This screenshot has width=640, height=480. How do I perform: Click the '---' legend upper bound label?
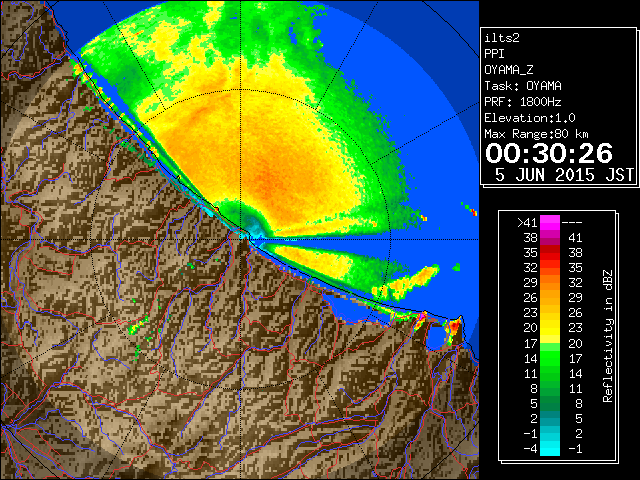572,223
